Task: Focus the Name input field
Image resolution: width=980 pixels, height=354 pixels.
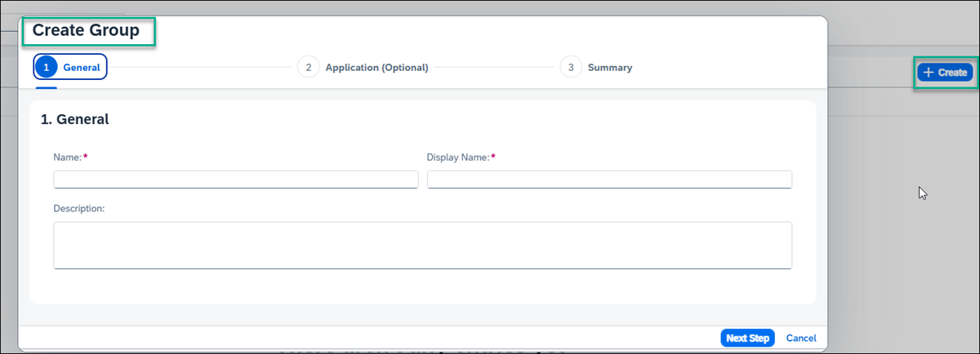Action: [236, 179]
